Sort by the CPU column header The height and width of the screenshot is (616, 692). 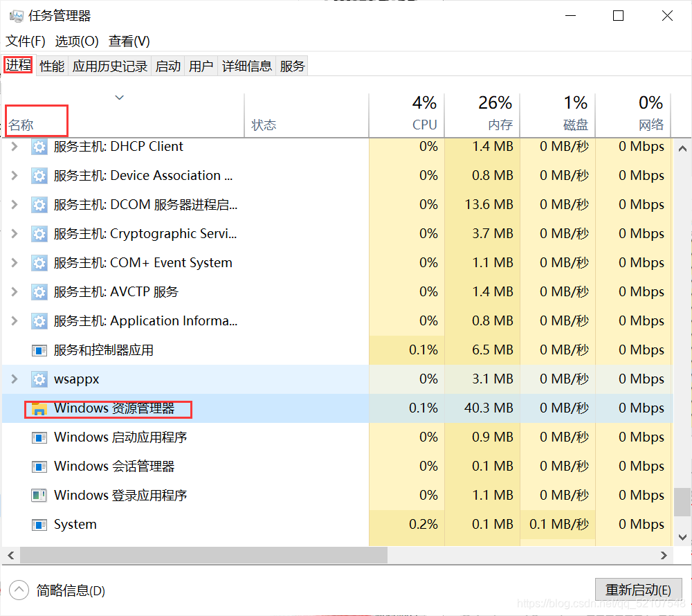(407, 116)
